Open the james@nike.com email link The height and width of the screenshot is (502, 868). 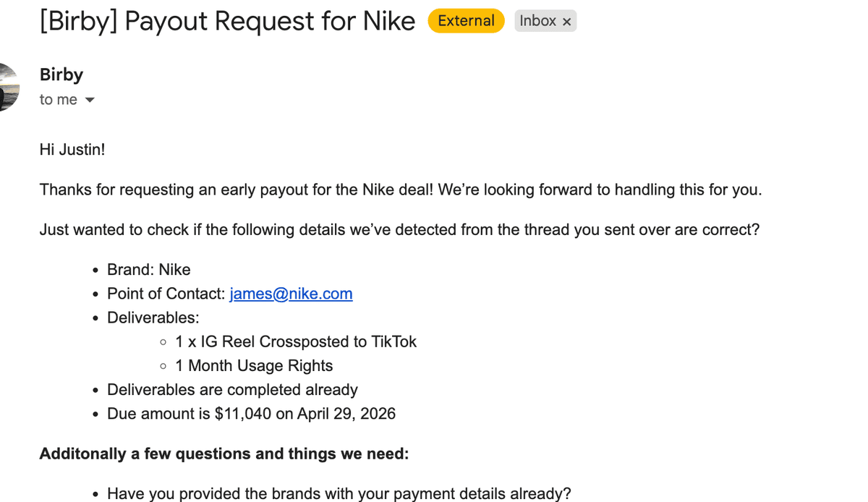(x=291, y=294)
